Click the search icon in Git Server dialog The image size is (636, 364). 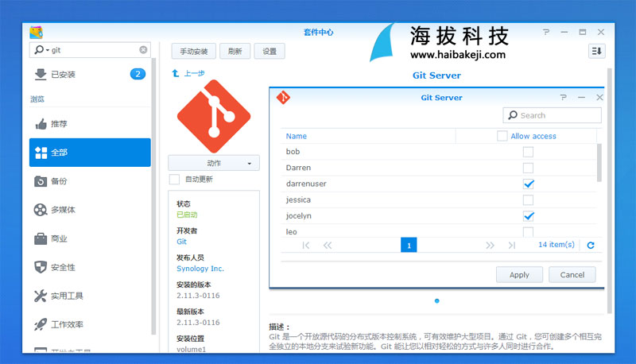[x=513, y=115]
